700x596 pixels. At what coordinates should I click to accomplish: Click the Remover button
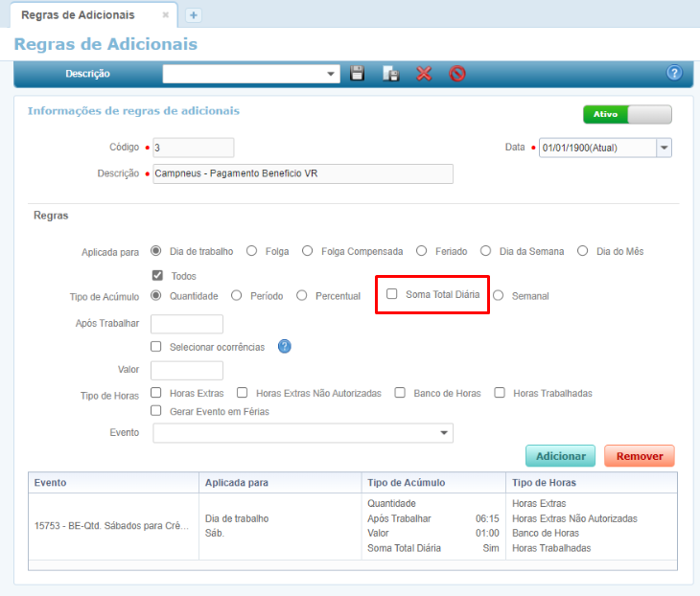tap(639, 456)
